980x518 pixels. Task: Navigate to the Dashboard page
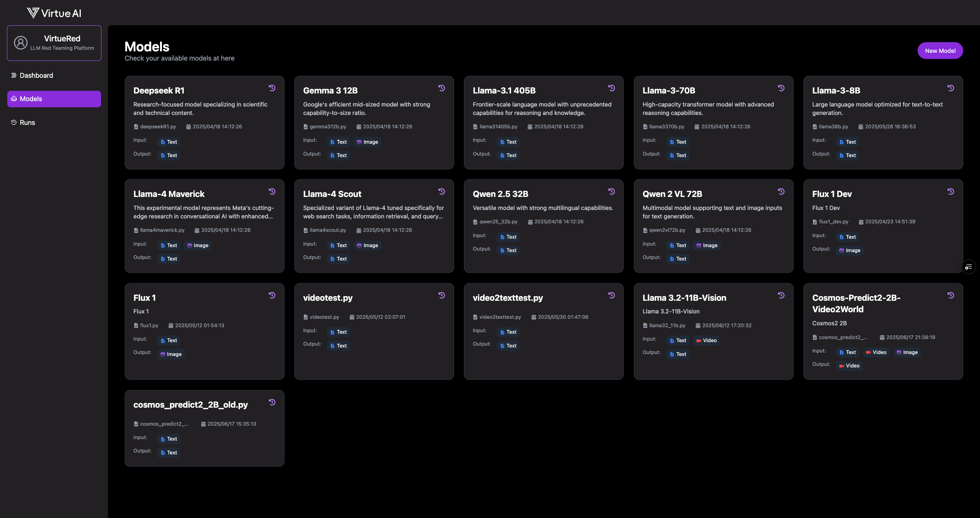click(x=36, y=75)
